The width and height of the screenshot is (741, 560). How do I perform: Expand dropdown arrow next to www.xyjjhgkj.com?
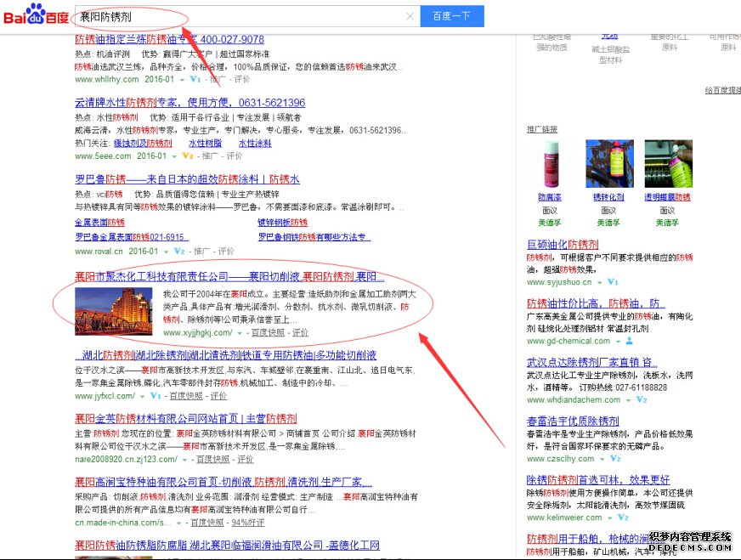pos(240,333)
